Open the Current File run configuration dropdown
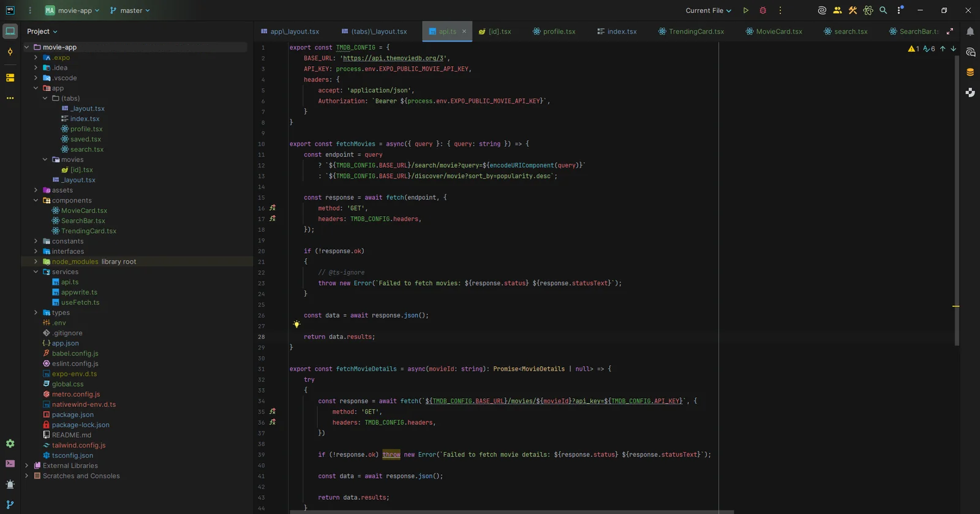Image resolution: width=980 pixels, height=514 pixels. [708, 10]
